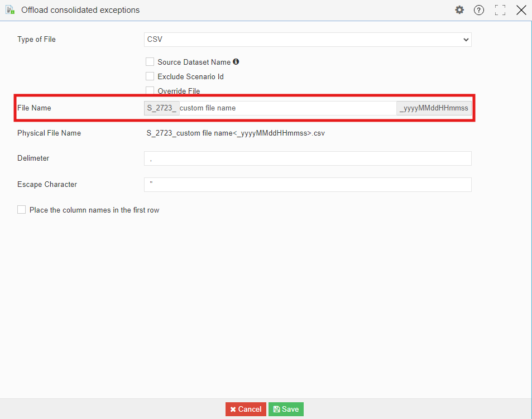532x419 pixels.
Task: Click the info icon beside Source Dataset Name
Action: [236, 62]
